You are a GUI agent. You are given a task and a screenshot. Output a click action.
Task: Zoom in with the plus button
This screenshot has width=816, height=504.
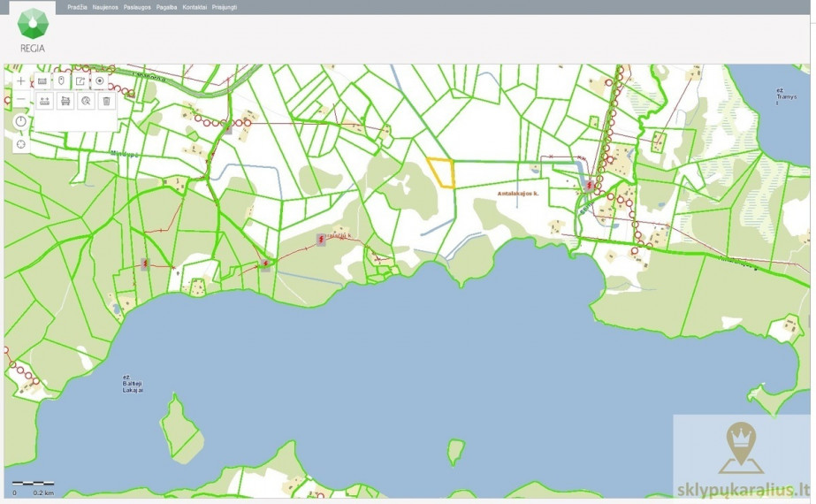[x=21, y=81]
